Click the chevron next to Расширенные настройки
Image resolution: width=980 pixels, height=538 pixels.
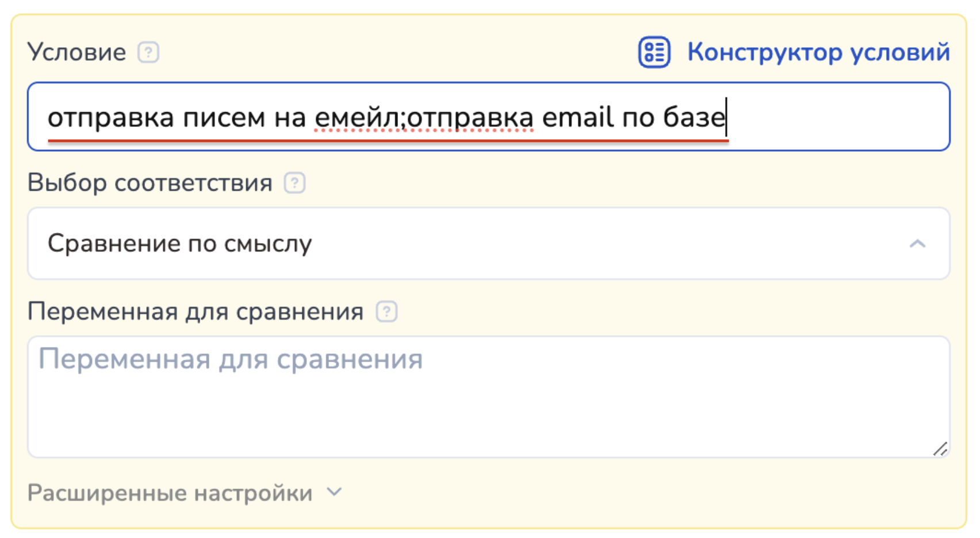334,493
